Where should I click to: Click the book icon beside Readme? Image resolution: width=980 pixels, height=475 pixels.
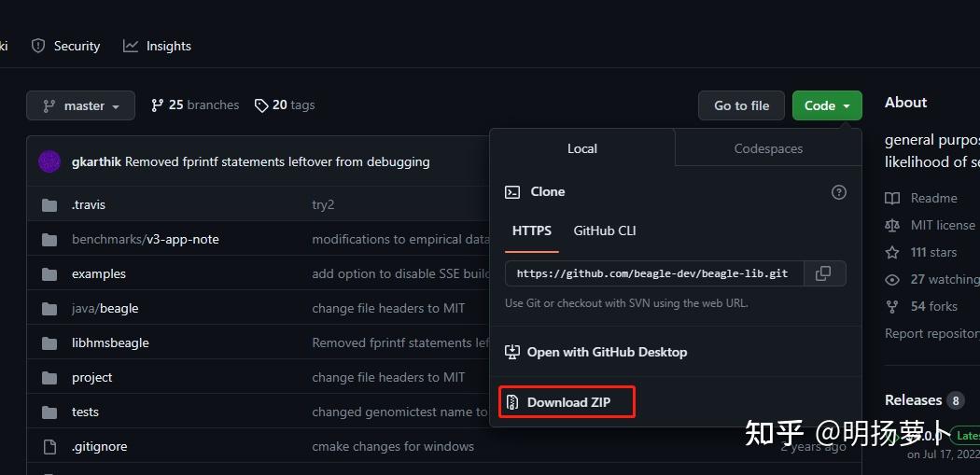pyautogui.click(x=892, y=199)
